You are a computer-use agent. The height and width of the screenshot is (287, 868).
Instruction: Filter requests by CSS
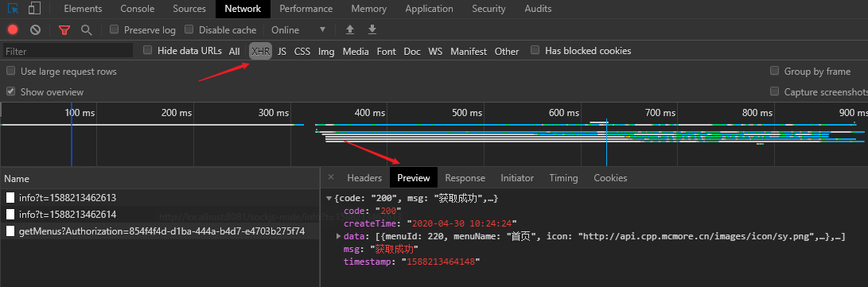302,51
